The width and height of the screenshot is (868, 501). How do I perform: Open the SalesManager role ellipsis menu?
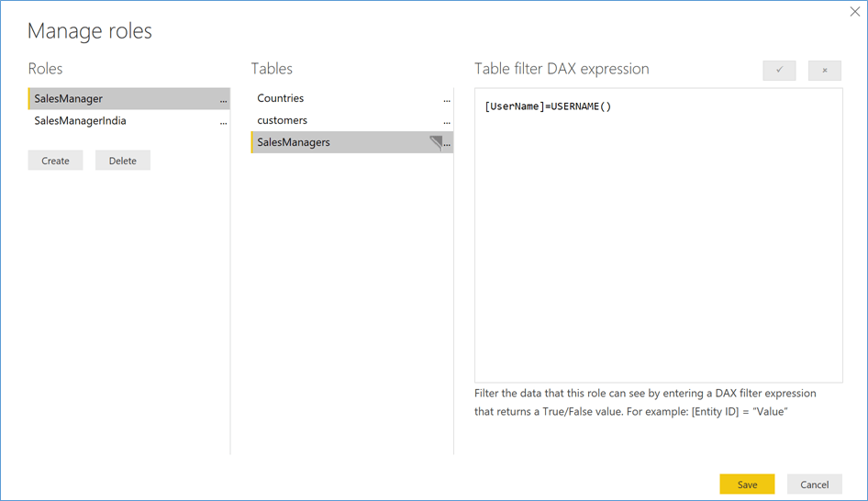[223, 100]
